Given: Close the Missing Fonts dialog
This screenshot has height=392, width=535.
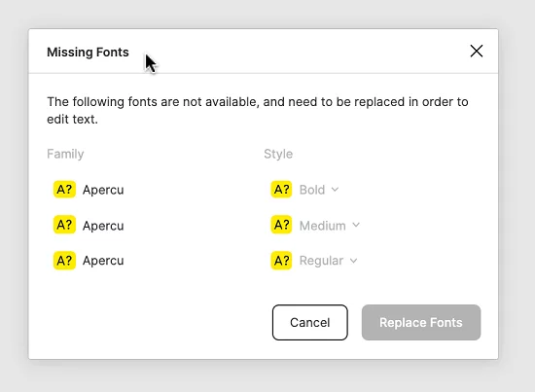Looking at the screenshot, I should tap(477, 52).
